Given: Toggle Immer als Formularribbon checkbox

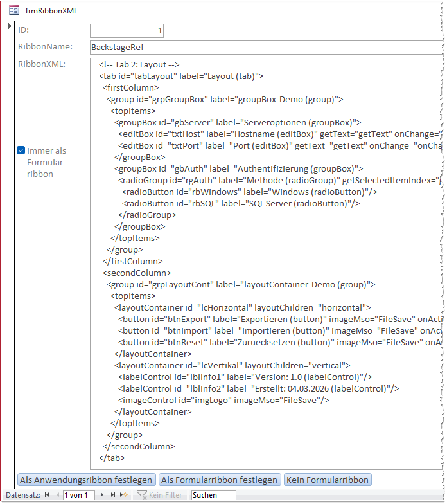Looking at the screenshot, I should tap(21, 150).
